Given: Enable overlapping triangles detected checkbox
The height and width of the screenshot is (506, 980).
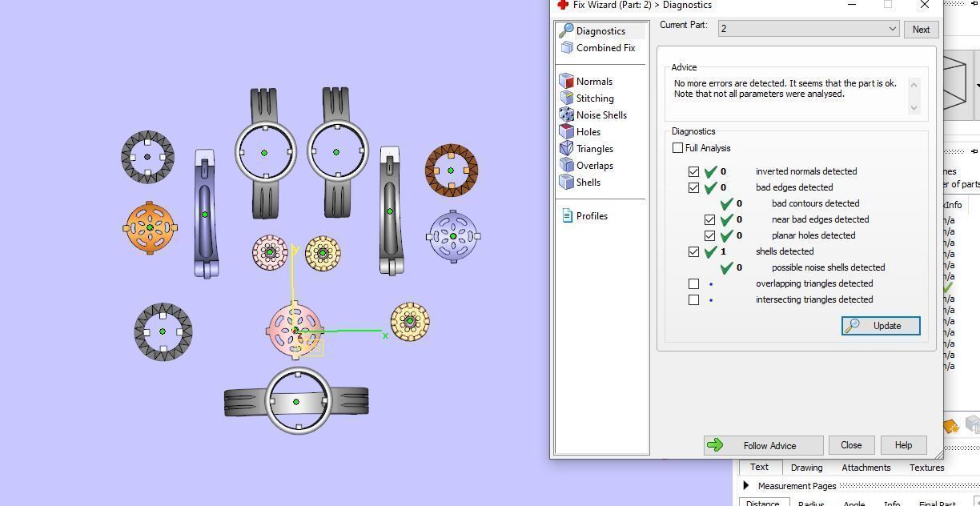Looking at the screenshot, I should pyautogui.click(x=693, y=283).
